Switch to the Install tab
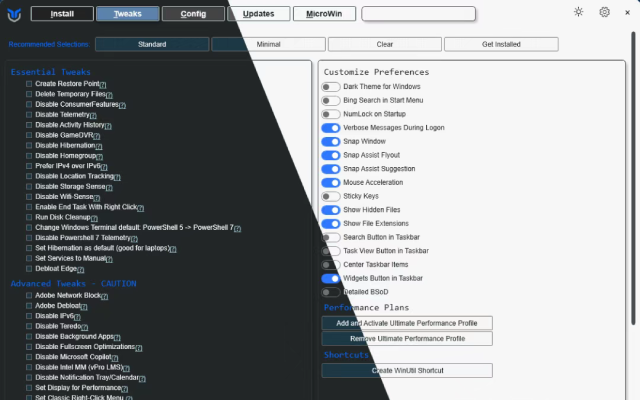 pos(62,14)
